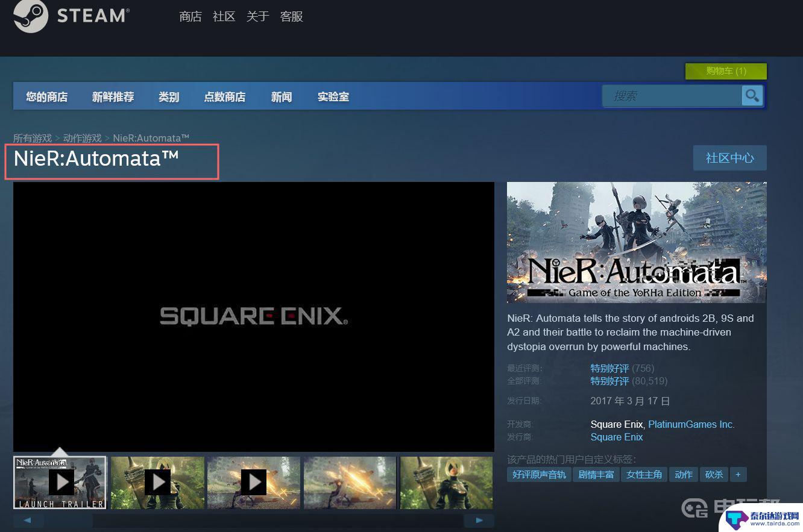Open 新鲜推荐 store menu
Viewport: 803px width, 532px height.
click(113, 96)
